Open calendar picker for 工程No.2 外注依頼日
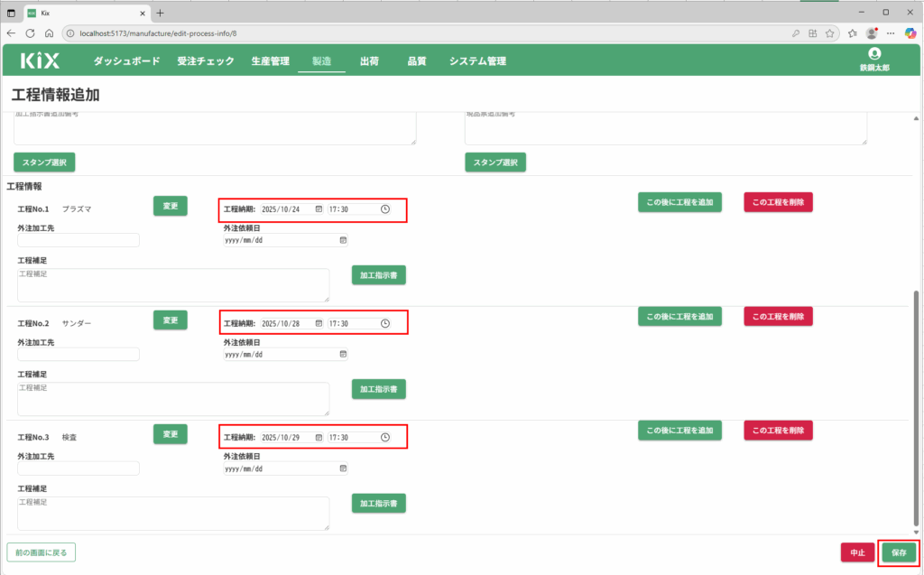 click(343, 355)
